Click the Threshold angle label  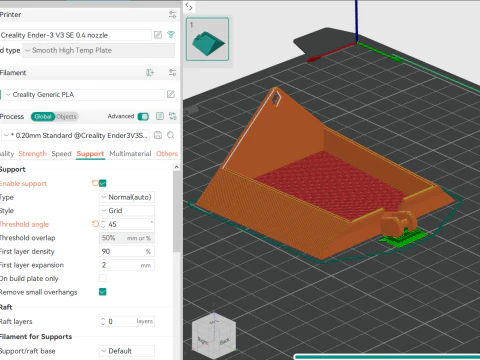pos(24,224)
